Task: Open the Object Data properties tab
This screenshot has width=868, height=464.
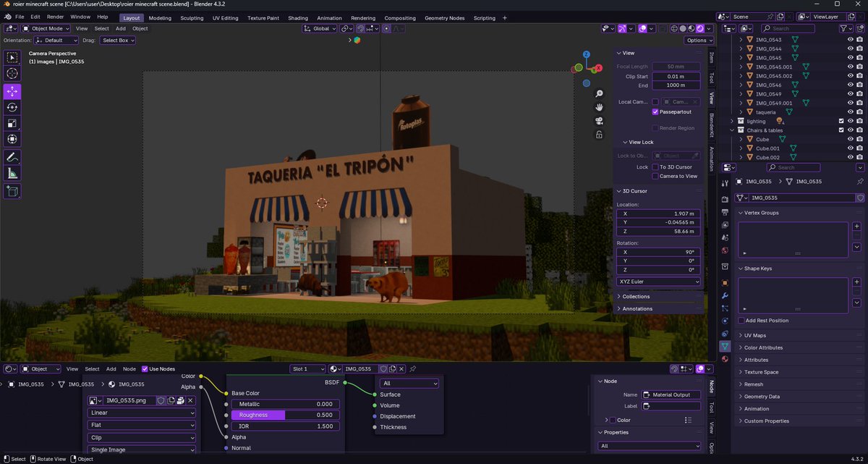Action: (725, 347)
